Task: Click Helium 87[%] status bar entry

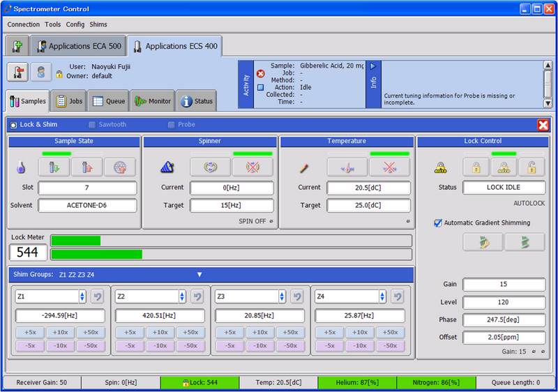Action: (357, 383)
